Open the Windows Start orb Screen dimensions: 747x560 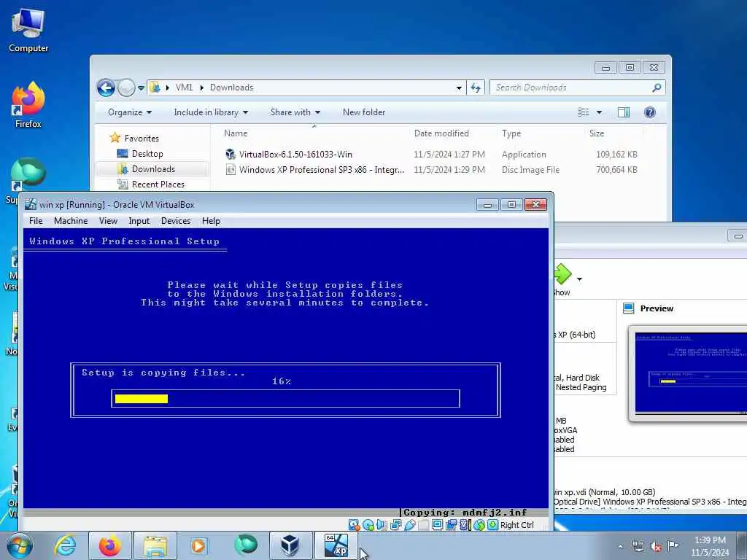(20, 545)
